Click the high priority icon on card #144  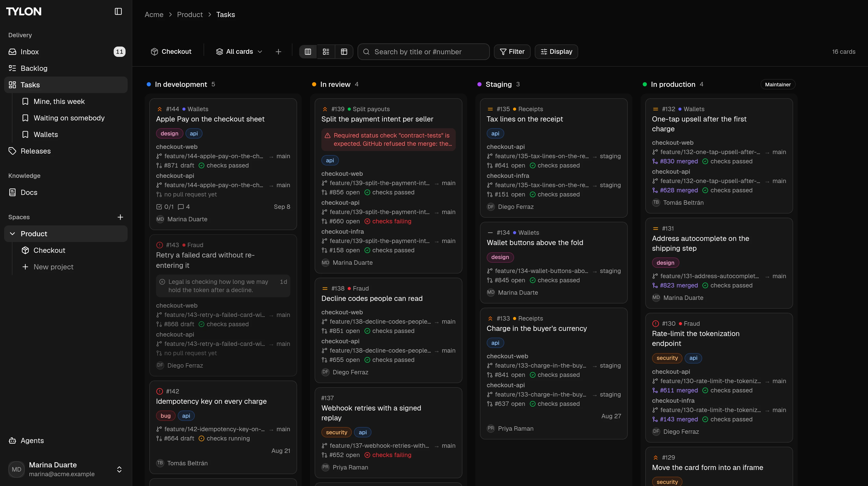coord(160,109)
